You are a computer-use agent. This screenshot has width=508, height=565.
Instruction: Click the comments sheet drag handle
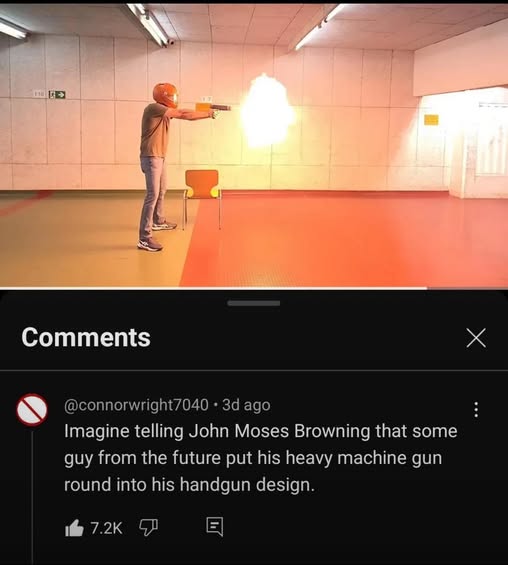pyautogui.click(x=254, y=303)
